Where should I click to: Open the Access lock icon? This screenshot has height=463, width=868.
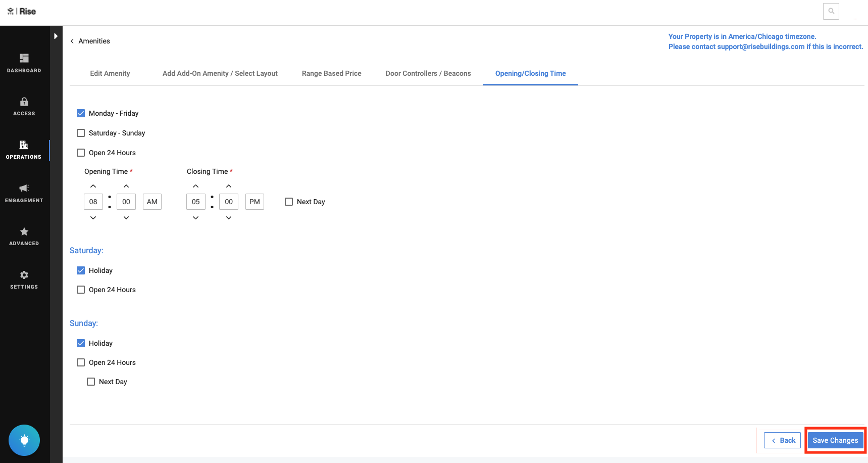(x=24, y=102)
